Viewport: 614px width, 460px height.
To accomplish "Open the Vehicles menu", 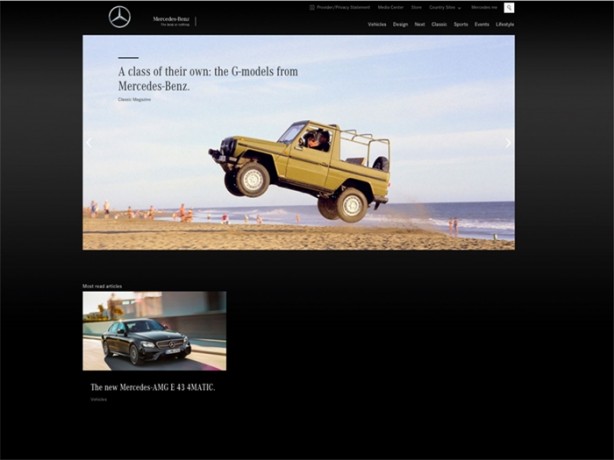I will [x=377, y=24].
